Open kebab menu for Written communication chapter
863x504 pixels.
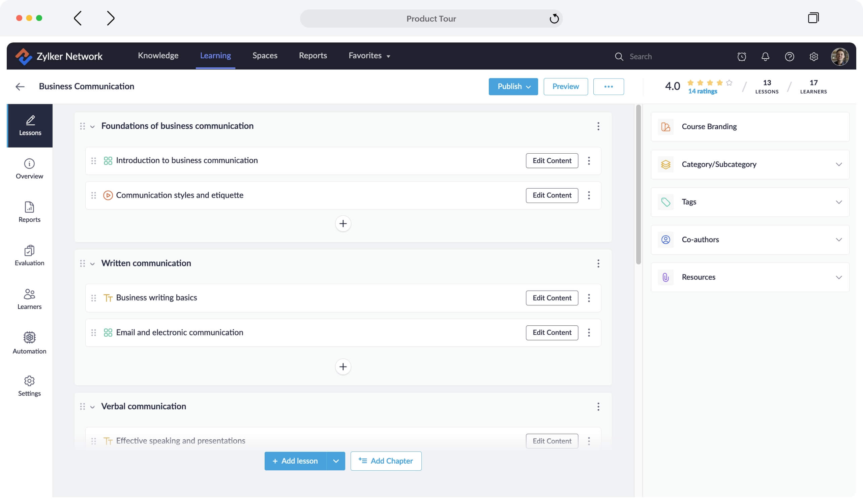pos(598,263)
